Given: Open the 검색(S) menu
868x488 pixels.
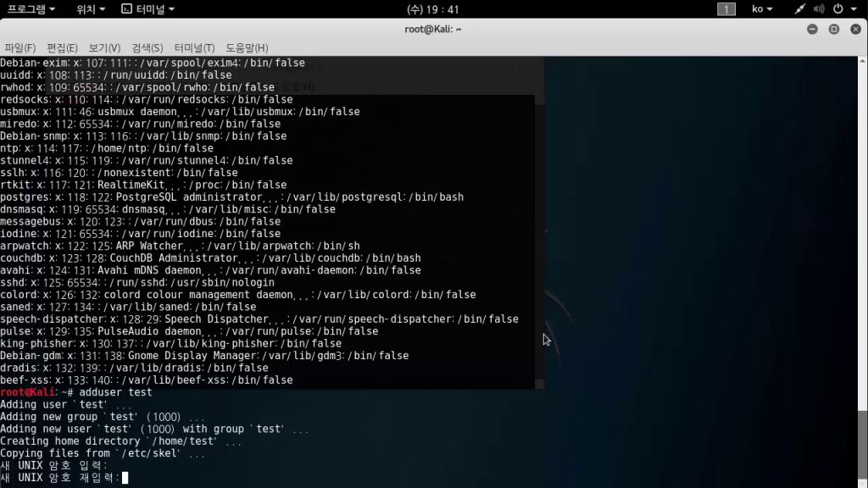Looking at the screenshot, I should (147, 47).
